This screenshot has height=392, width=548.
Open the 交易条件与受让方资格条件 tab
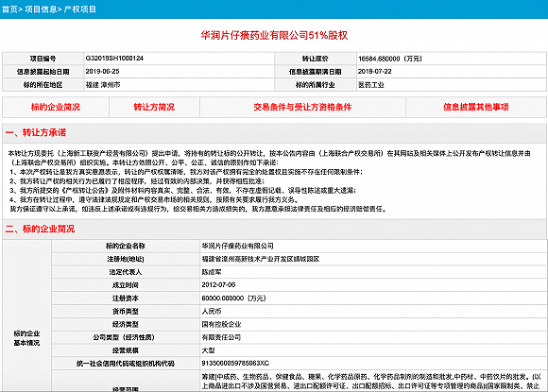[x=302, y=107]
